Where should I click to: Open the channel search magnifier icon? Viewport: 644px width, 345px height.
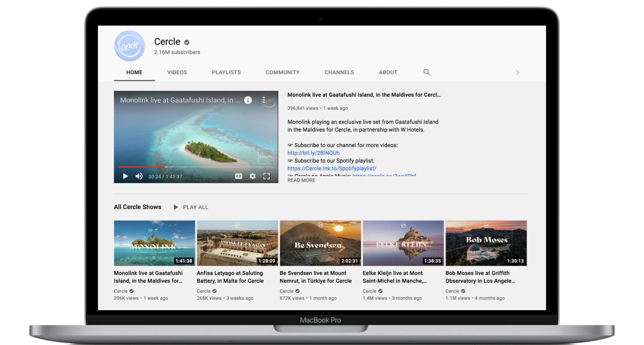pos(427,72)
